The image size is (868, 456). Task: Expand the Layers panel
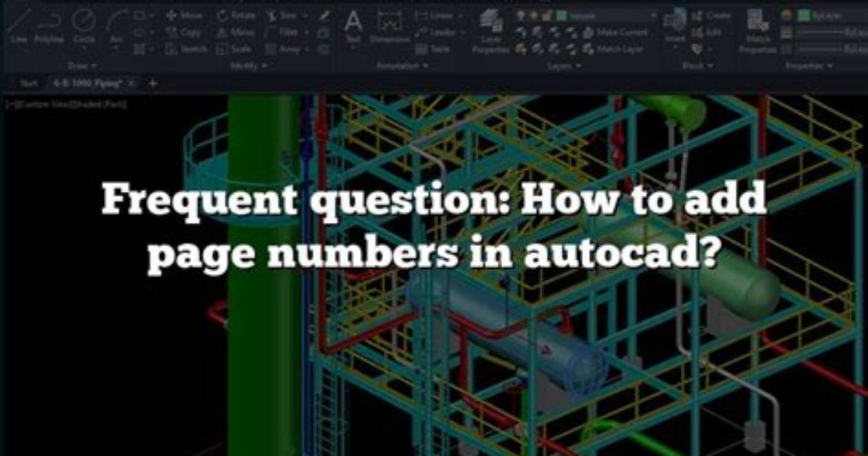[x=565, y=66]
